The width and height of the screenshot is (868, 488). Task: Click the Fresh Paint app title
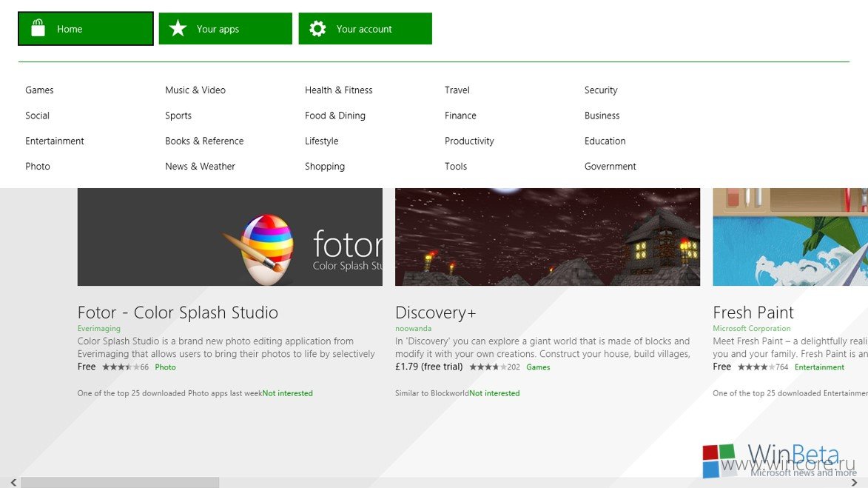click(753, 312)
